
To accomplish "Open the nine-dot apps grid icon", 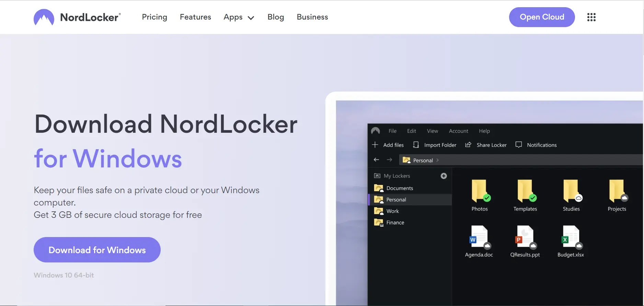I will tap(591, 17).
